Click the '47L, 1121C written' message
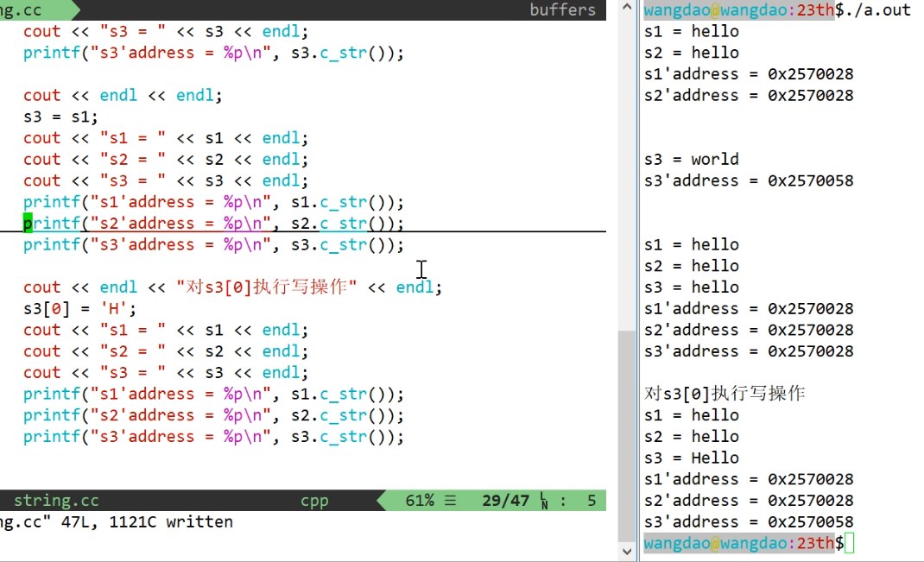The image size is (924, 562). point(147,522)
